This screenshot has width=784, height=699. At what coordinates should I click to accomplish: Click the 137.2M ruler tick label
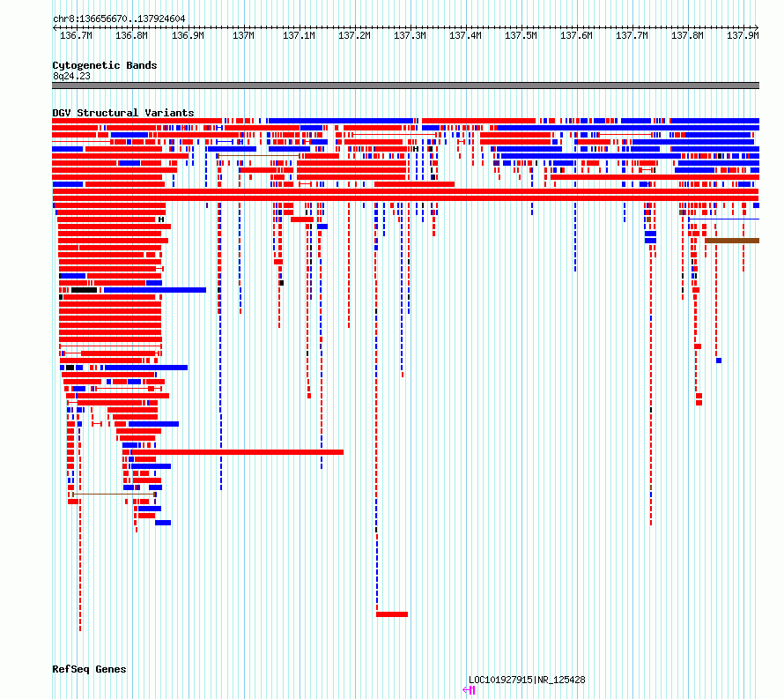tap(354, 35)
